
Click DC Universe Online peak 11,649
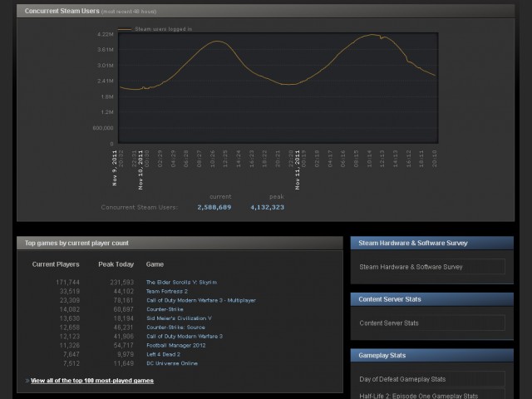pos(124,363)
